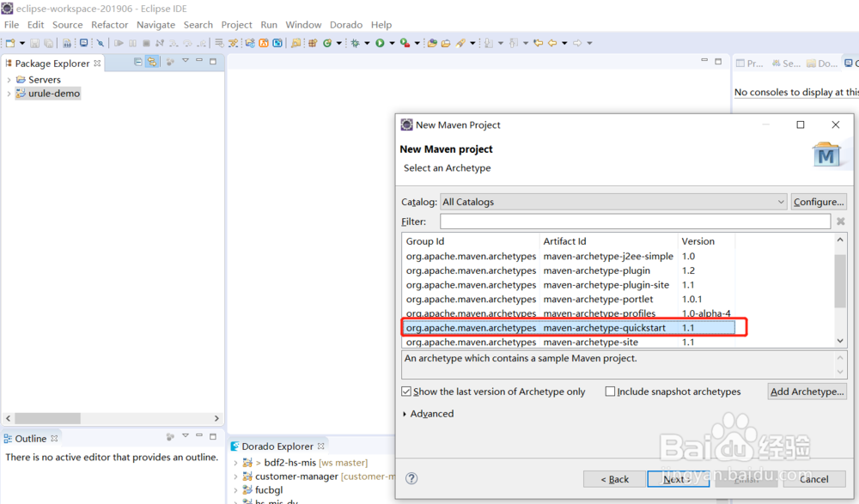Click the Back button in the dialog
859x504 pixels.
(615, 479)
